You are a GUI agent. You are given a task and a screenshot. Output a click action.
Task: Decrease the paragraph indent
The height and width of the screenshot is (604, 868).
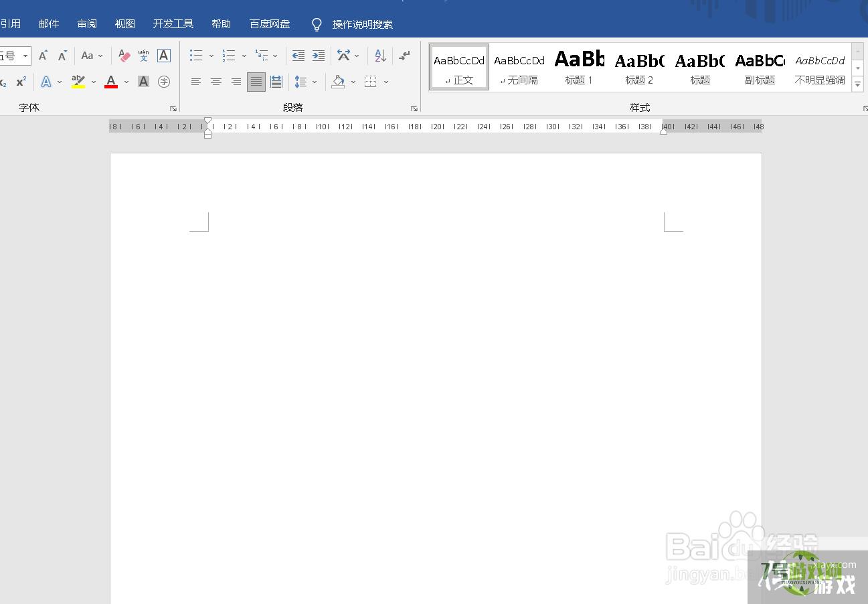point(298,56)
